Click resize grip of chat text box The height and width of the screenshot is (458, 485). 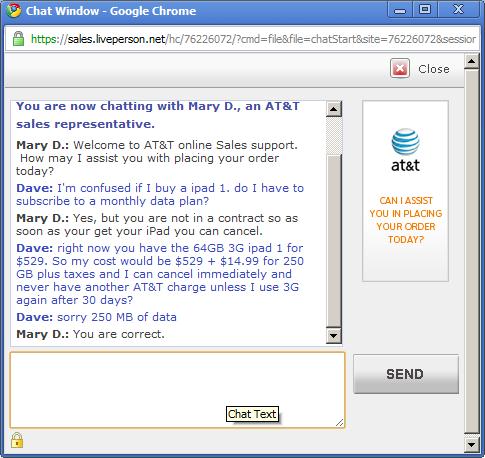point(340,423)
